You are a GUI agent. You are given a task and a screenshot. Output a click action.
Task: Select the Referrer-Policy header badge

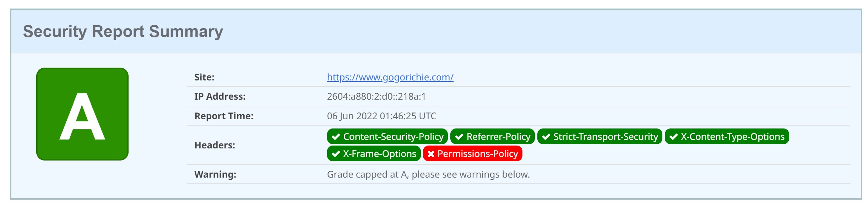click(x=492, y=136)
